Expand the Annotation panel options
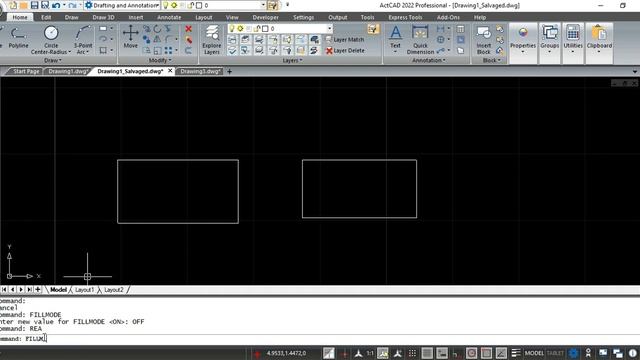This screenshot has width=640, height=360. pos(428,60)
